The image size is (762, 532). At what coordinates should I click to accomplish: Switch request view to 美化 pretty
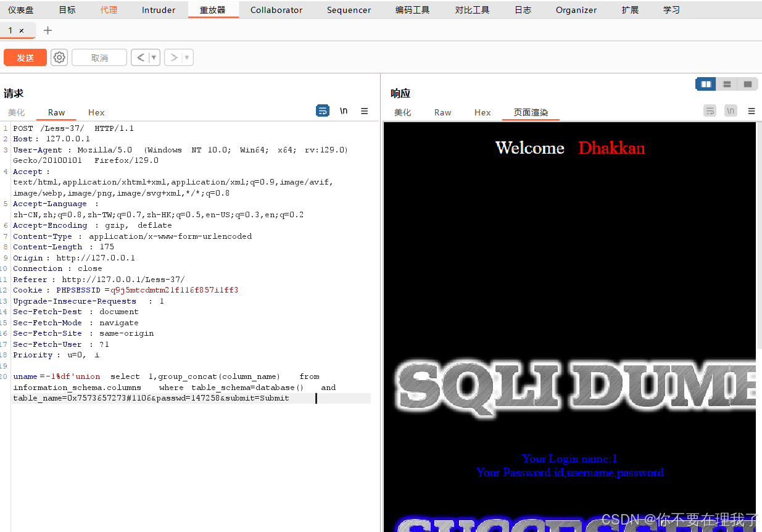coord(17,112)
